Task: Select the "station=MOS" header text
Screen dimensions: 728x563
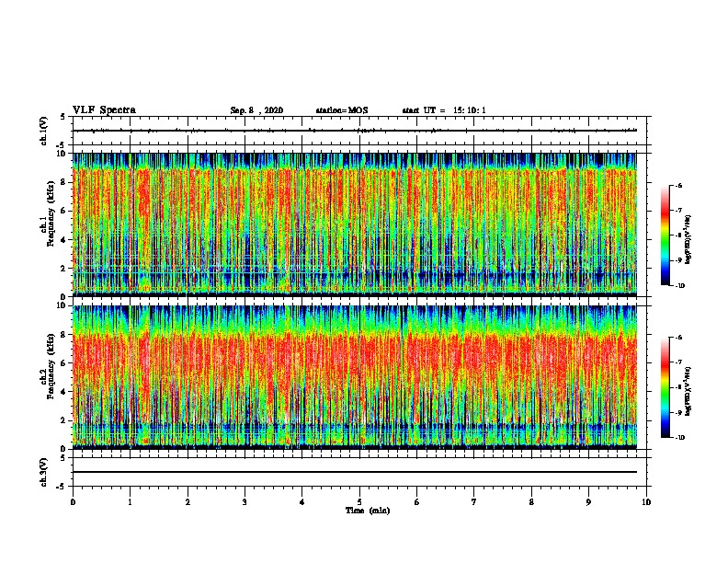Action: pyautogui.click(x=342, y=110)
